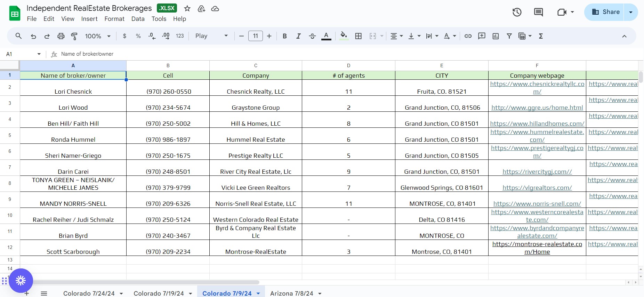Open the purple assistant floating button
The height and width of the screenshot is (297, 644).
(21, 280)
